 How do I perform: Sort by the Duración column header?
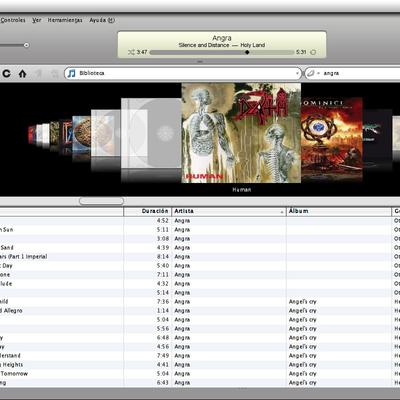(x=148, y=211)
